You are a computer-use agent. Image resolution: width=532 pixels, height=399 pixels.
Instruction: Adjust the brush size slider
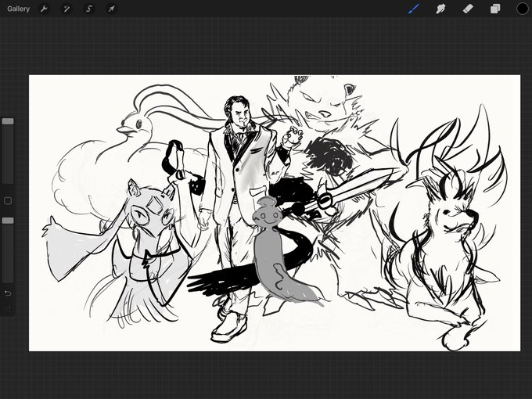click(8, 151)
